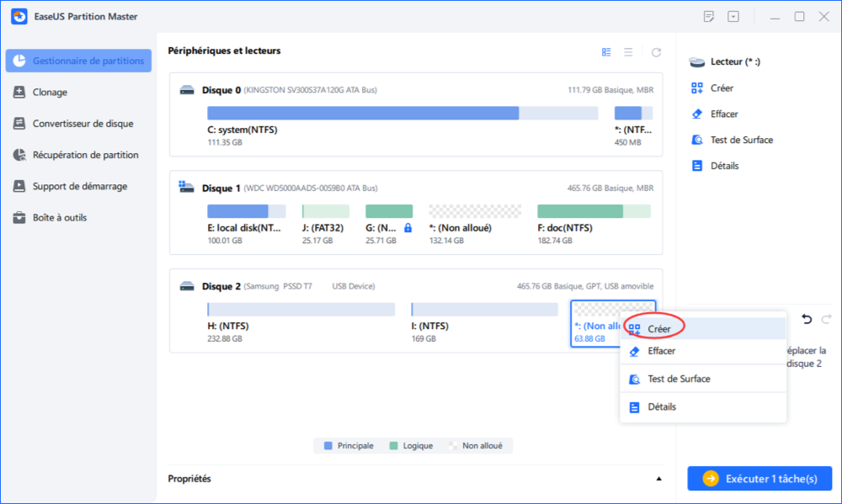
Task: Choose Créer from the context menu
Action: click(x=658, y=329)
